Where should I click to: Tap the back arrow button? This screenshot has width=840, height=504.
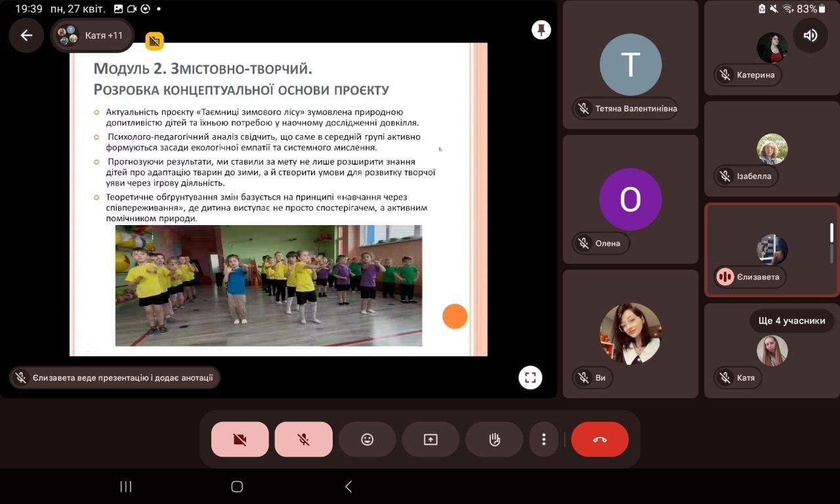(x=26, y=35)
